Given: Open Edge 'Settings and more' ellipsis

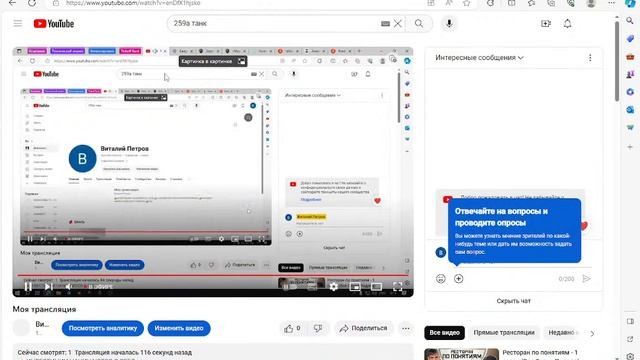Looking at the screenshot, I should (611, 3).
